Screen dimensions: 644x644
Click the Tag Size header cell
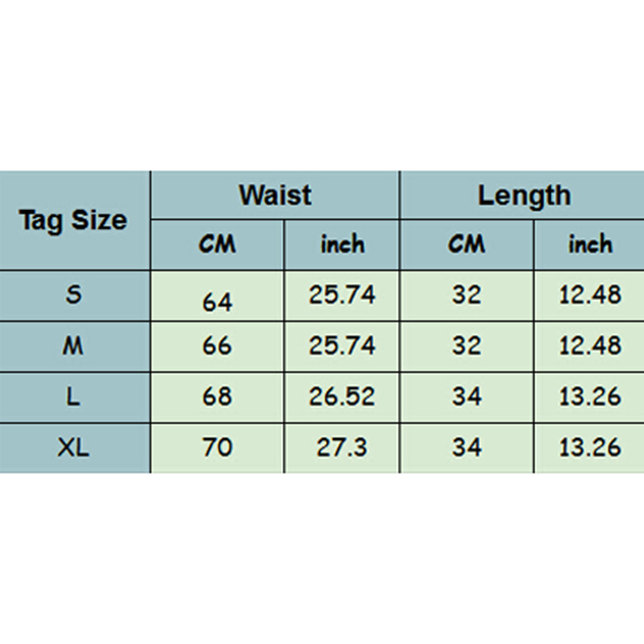coord(73,220)
